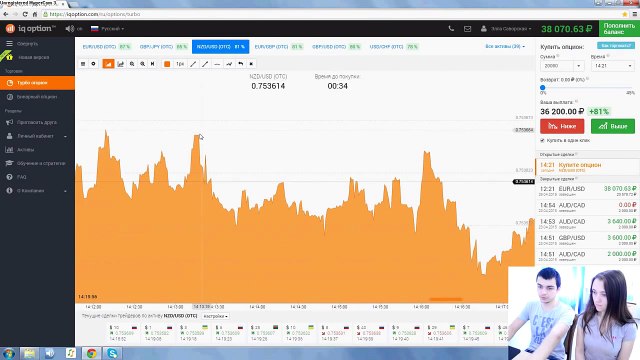Open the Время 14:21 expiry dropdown

point(613,66)
